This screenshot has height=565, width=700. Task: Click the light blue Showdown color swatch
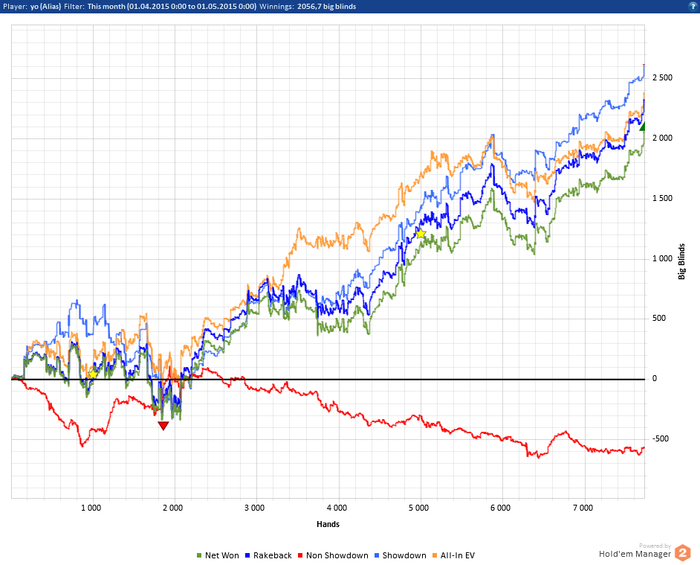(x=377, y=556)
